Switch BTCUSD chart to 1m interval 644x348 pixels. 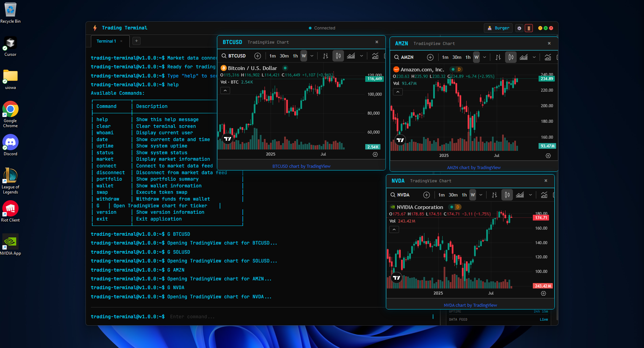click(x=272, y=56)
